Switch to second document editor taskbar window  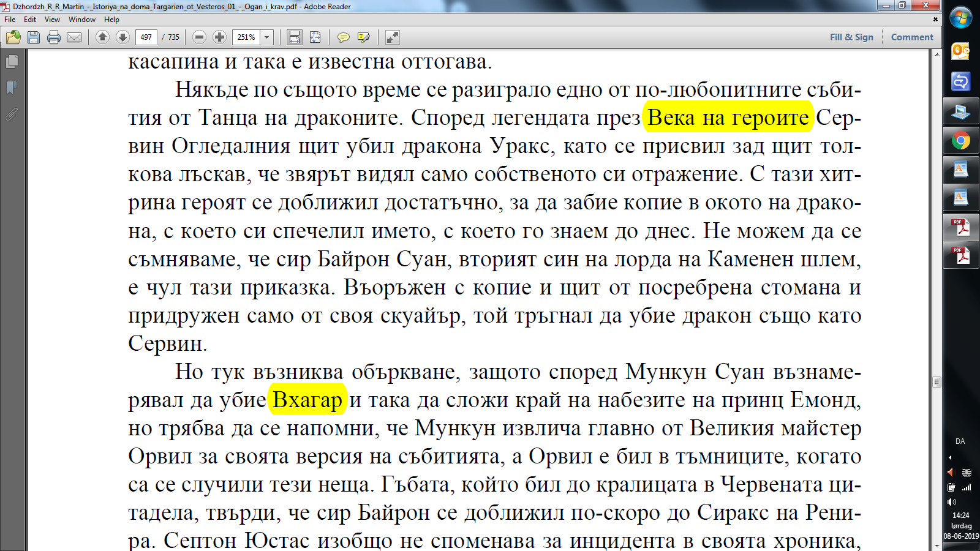tap(960, 198)
